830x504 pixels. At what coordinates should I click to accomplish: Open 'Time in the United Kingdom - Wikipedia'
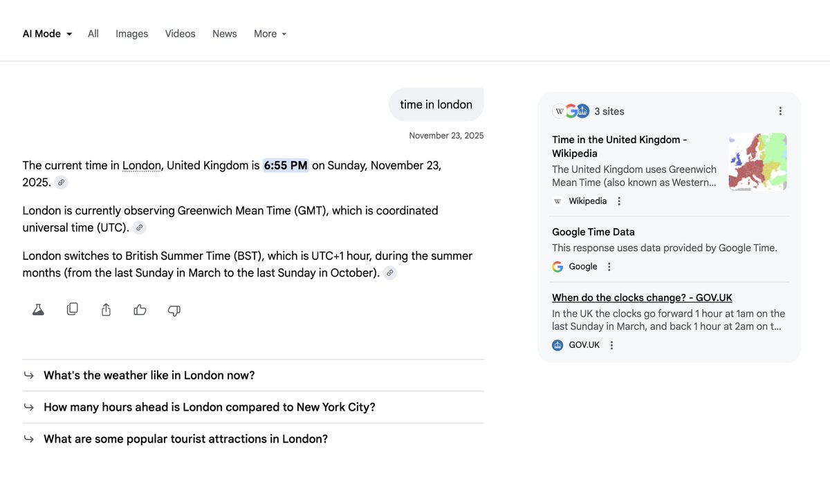point(620,147)
